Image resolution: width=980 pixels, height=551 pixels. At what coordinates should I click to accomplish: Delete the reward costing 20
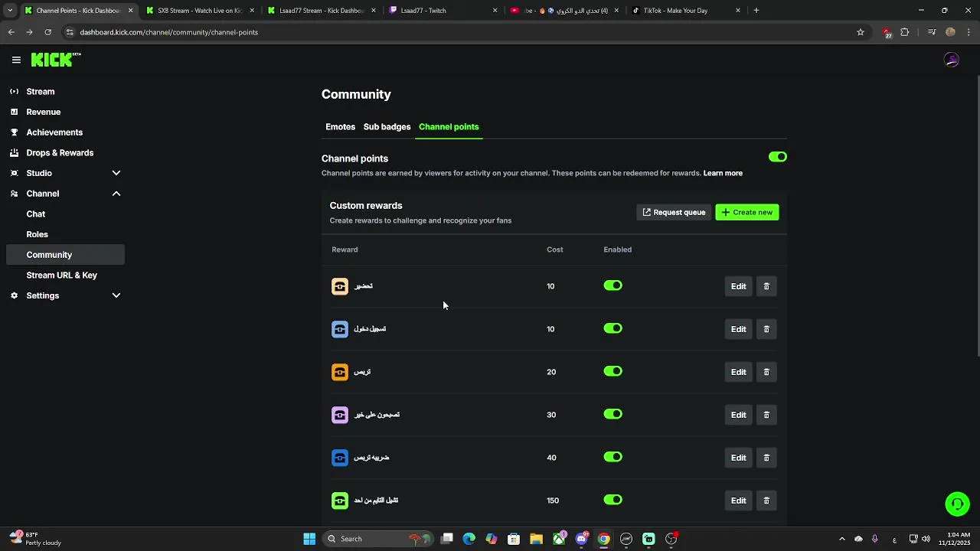pyautogui.click(x=766, y=372)
